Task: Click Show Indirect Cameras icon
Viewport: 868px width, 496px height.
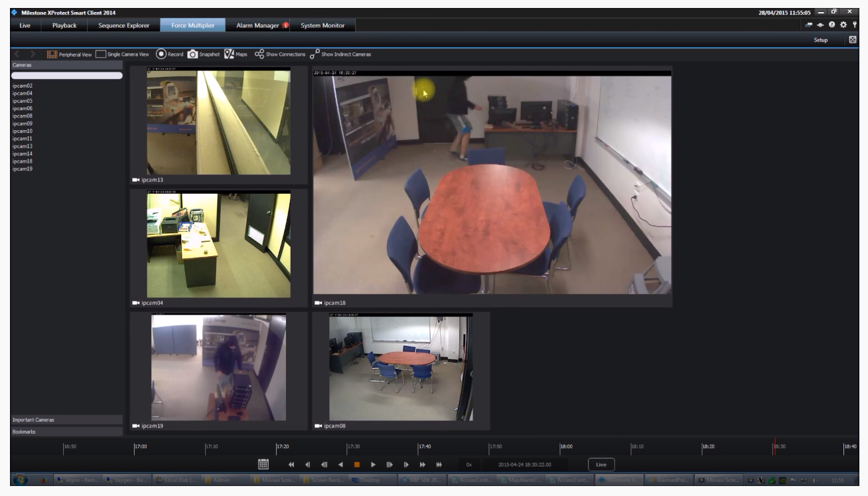Action: [x=315, y=54]
